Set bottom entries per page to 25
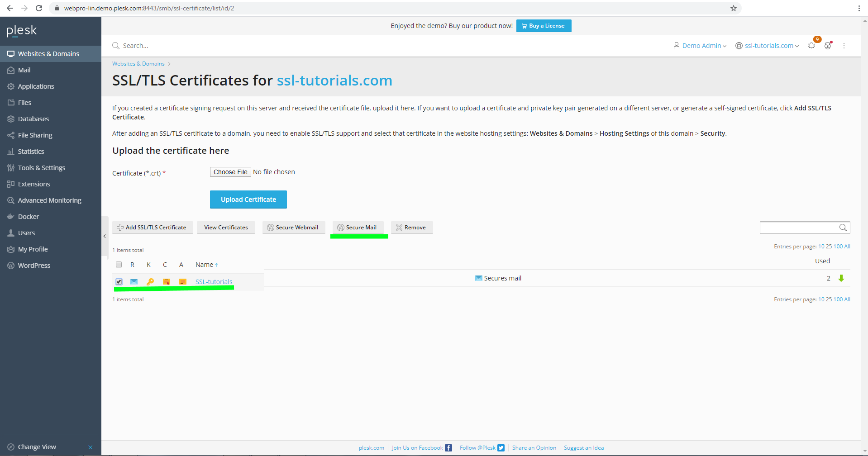The width and height of the screenshot is (868, 456). [829, 299]
